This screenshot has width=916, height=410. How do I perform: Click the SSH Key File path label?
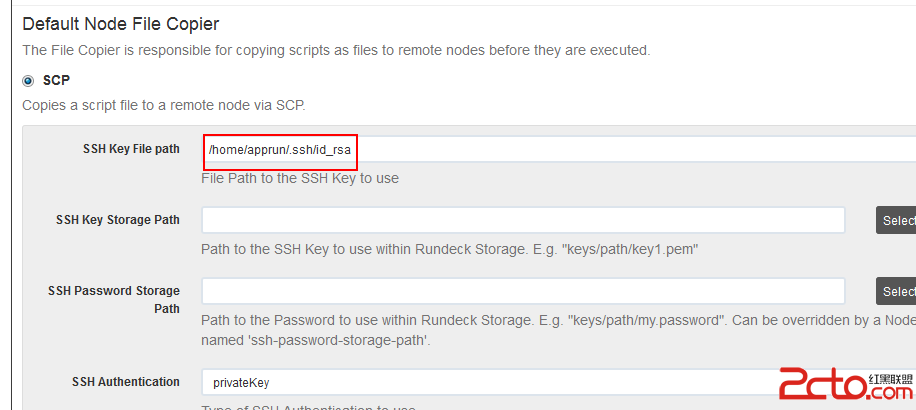[x=131, y=149]
